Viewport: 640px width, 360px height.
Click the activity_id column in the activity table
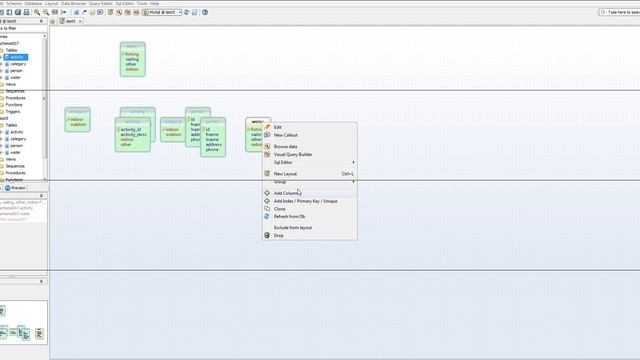(131, 129)
